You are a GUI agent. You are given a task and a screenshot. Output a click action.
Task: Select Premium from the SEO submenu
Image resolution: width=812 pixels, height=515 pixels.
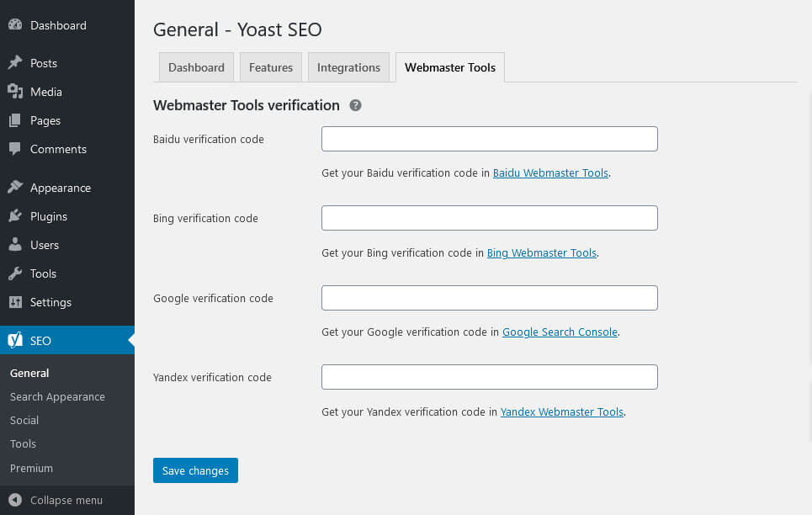(x=31, y=468)
